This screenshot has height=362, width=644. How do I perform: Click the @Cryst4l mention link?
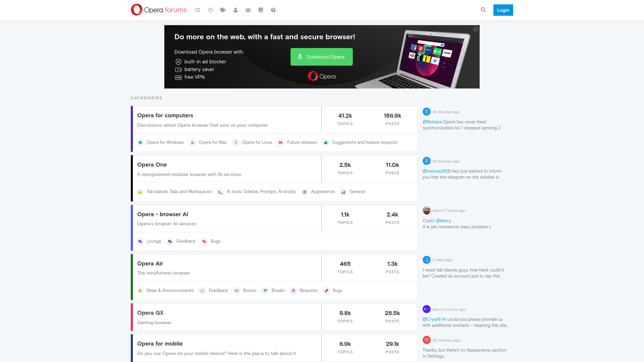[x=432, y=319]
